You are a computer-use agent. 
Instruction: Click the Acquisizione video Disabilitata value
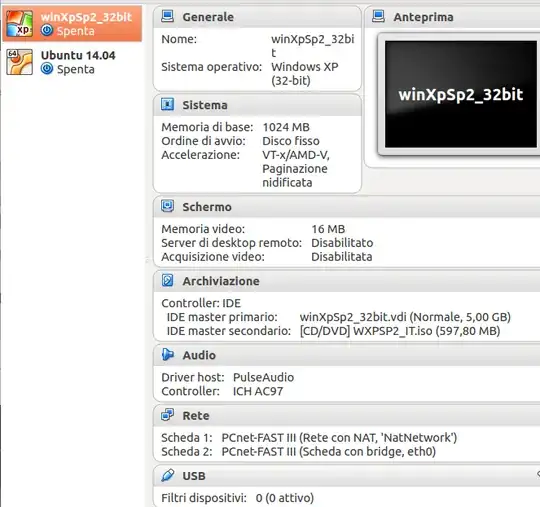tap(342, 257)
